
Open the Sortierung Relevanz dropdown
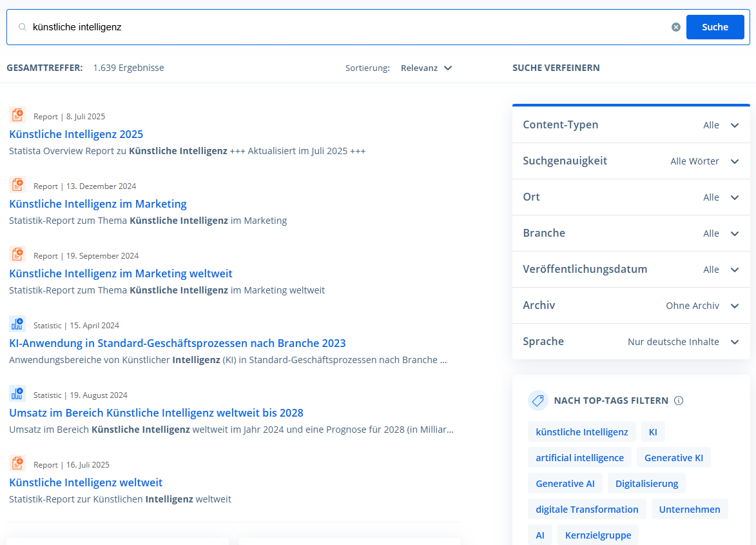coord(426,68)
